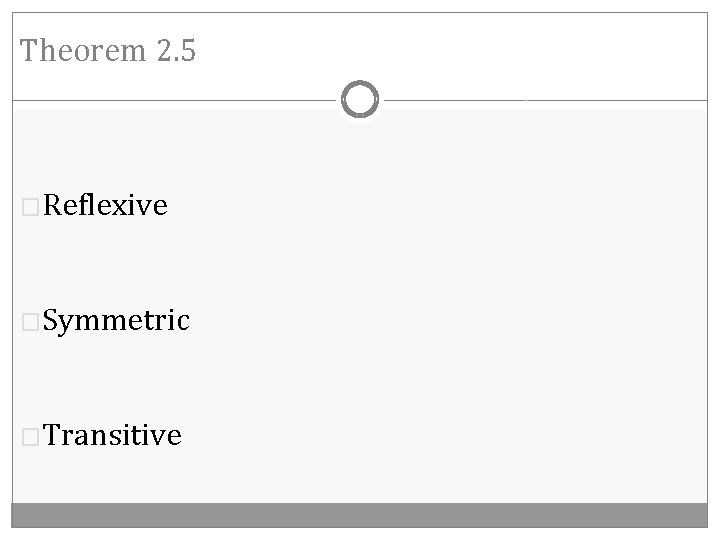The width and height of the screenshot is (720, 540).
Task: Click the blank space between Reflexive and Symmetric
Action: (200, 264)
